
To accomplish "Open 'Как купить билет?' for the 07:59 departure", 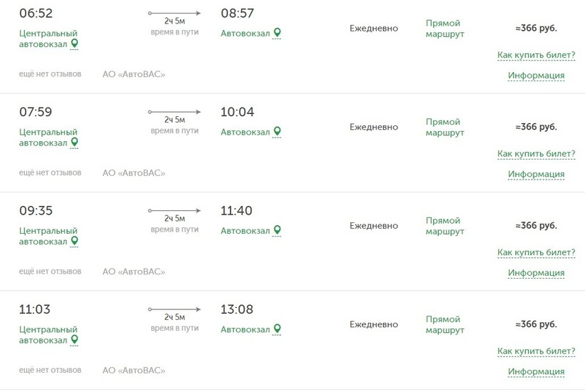I will 536,154.
